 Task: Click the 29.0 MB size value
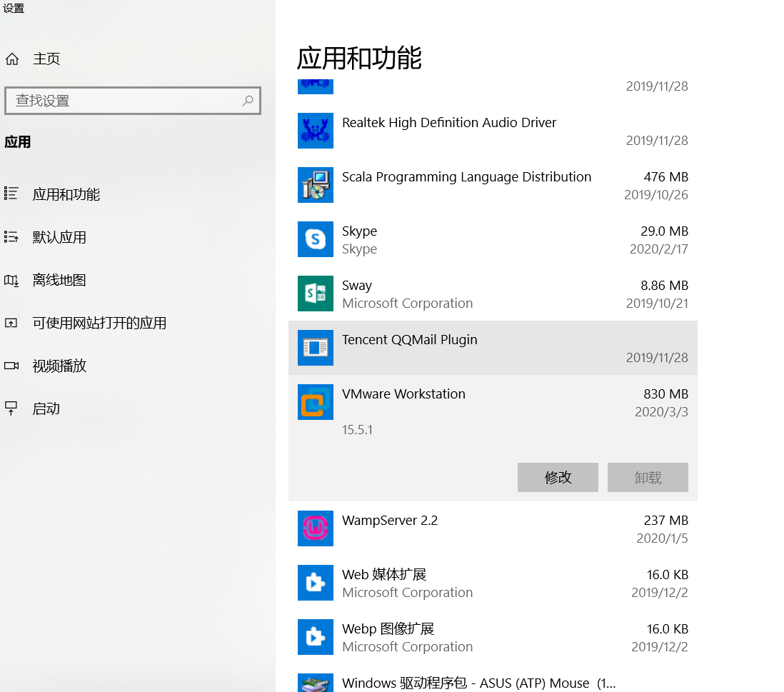[x=665, y=231]
